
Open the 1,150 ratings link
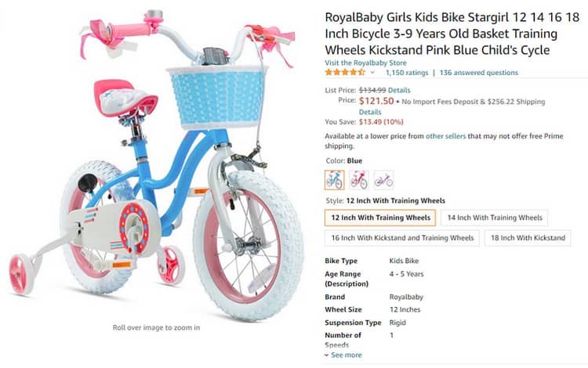pyautogui.click(x=407, y=73)
